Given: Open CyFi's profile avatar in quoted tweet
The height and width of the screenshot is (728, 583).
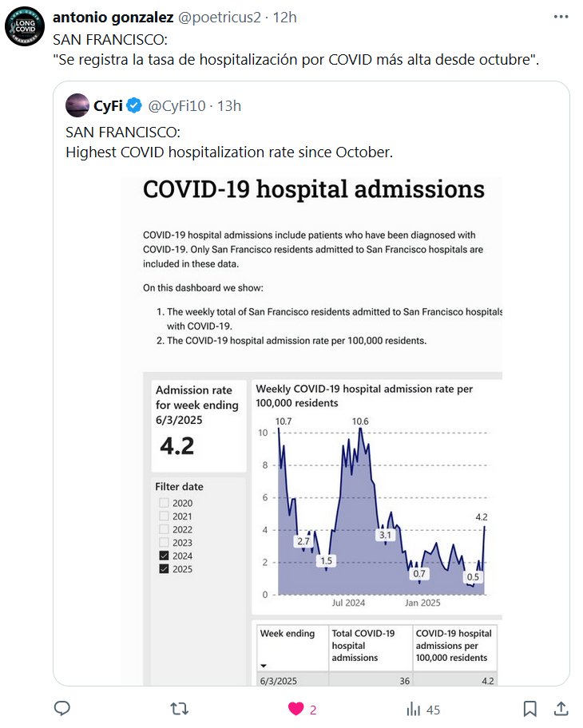Looking at the screenshot, I should click(77, 105).
